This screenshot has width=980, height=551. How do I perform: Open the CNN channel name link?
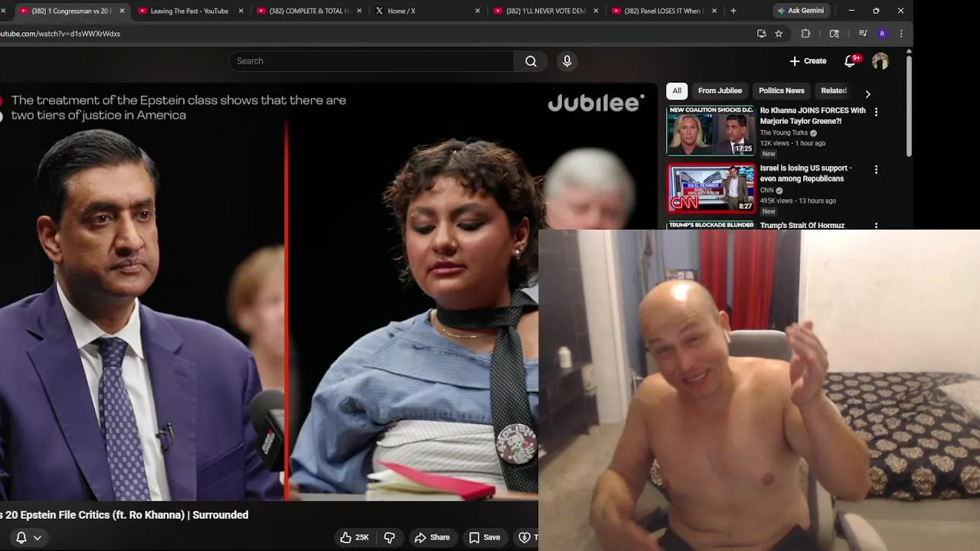tap(767, 190)
